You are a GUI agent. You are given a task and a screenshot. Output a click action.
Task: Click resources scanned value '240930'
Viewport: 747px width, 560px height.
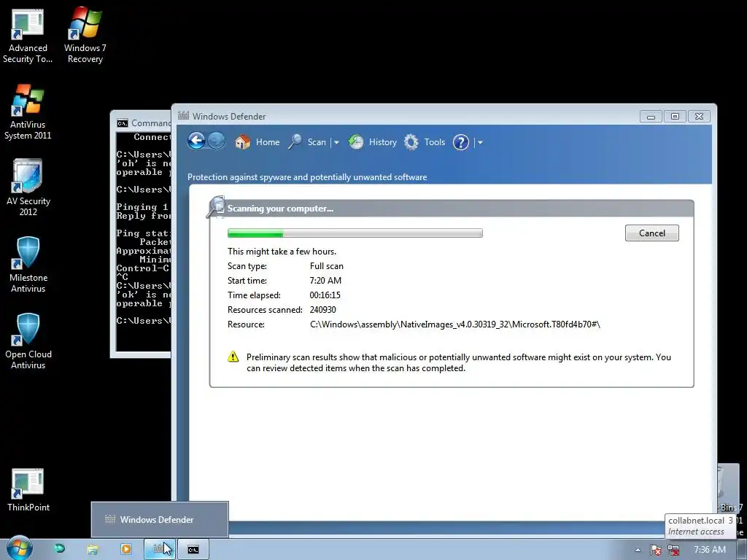tap(322, 309)
